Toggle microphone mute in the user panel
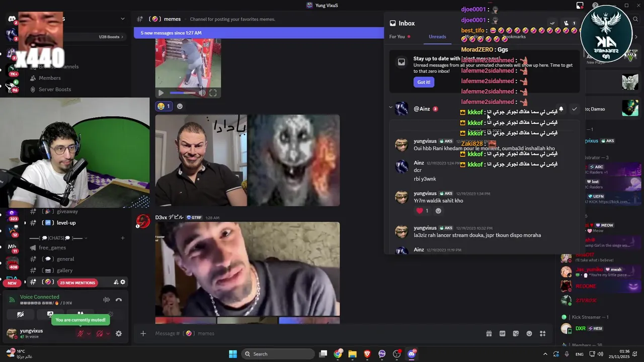This screenshot has height=362, width=644. click(80, 333)
